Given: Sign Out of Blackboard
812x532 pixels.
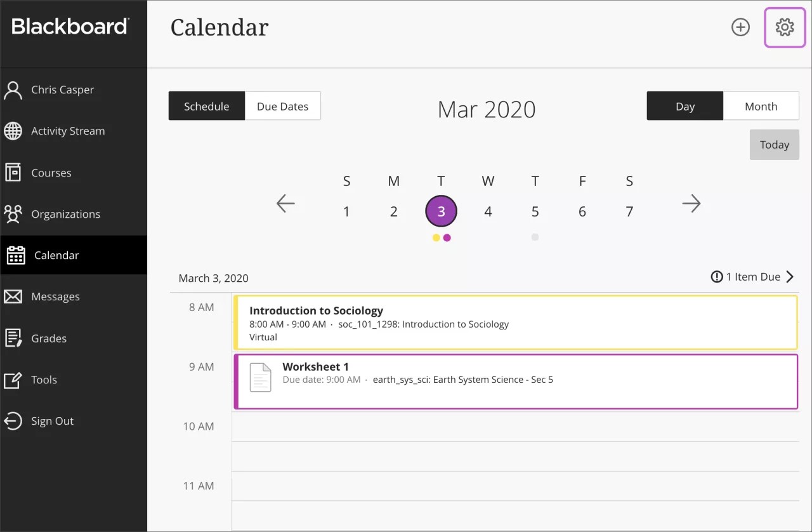Looking at the screenshot, I should (52, 421).
